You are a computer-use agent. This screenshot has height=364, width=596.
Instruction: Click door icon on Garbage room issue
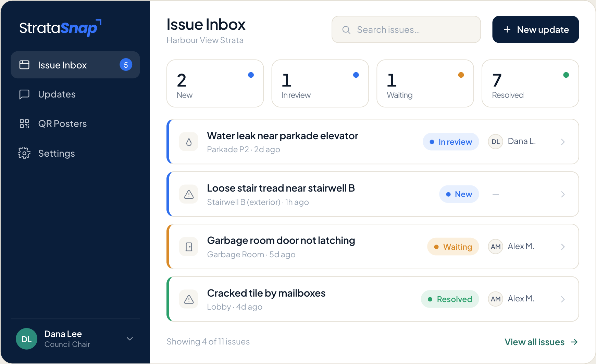click(189, 247)
